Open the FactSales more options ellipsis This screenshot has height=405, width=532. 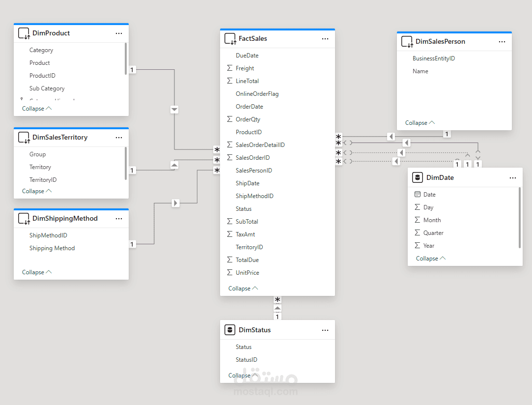(325, 39)
